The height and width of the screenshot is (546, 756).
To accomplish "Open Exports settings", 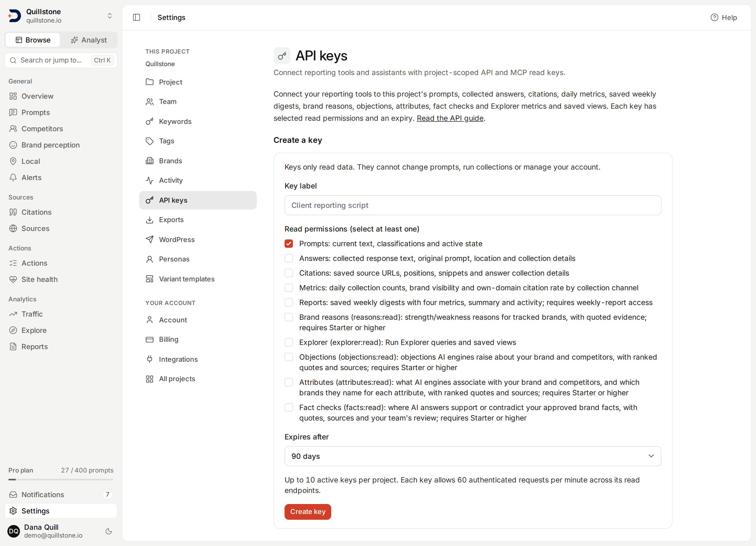I will click(198, 220).
